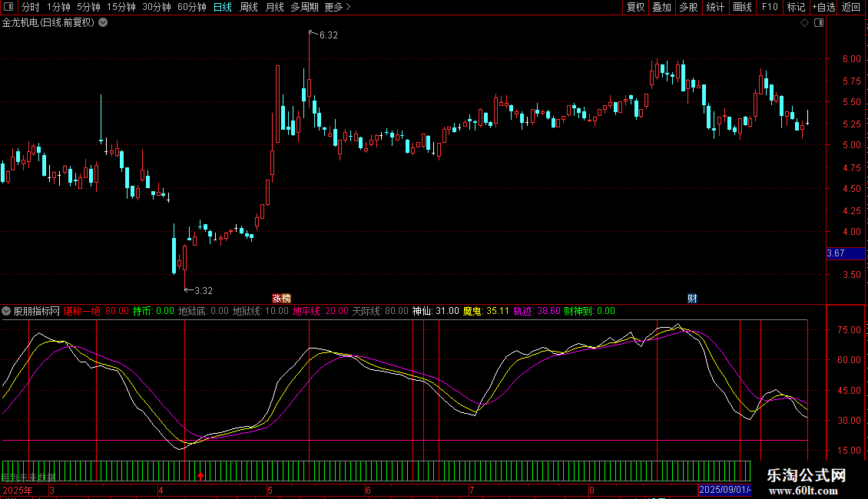Switch to the 周线 weekly period tab

[x=249, y=8]
